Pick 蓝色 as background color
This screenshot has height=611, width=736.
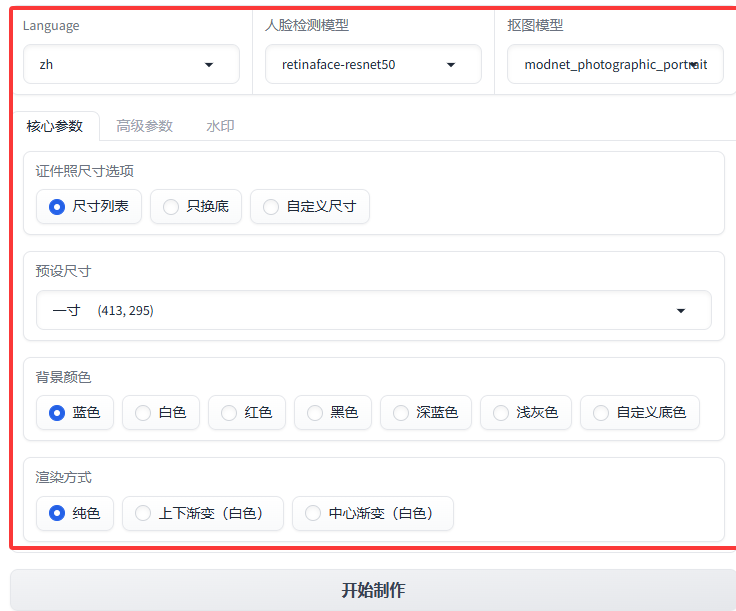coord(75,412)
